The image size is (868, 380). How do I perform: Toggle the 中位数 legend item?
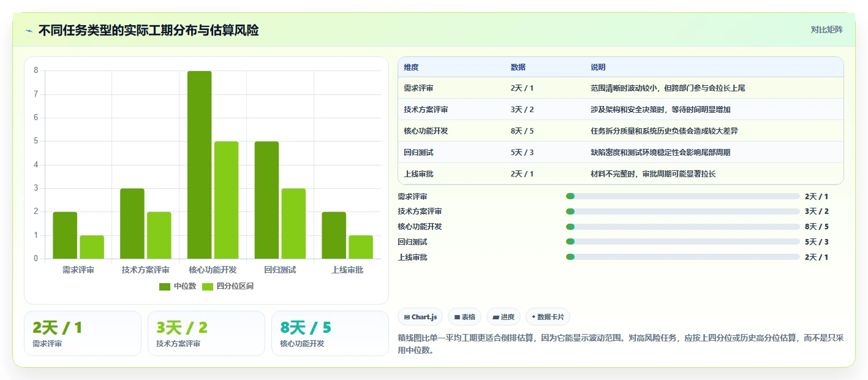pyautogui.click(x=178, y=286)
